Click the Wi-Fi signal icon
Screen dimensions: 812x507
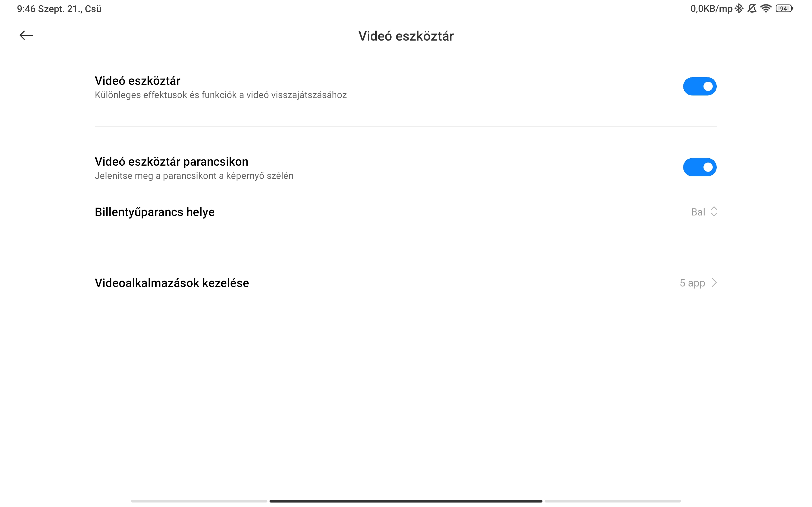(766, 8)
